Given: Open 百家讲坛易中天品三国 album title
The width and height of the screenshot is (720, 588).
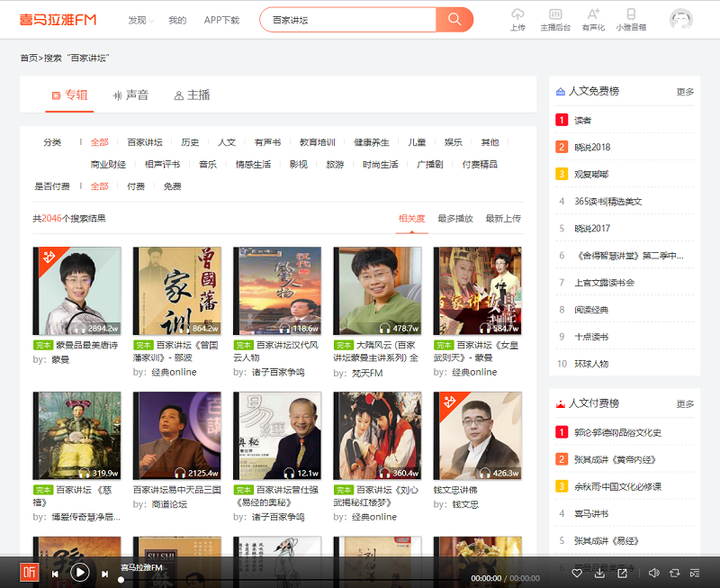Looking at the screenshot, I should pyautogui.click(x=176, y=490).
